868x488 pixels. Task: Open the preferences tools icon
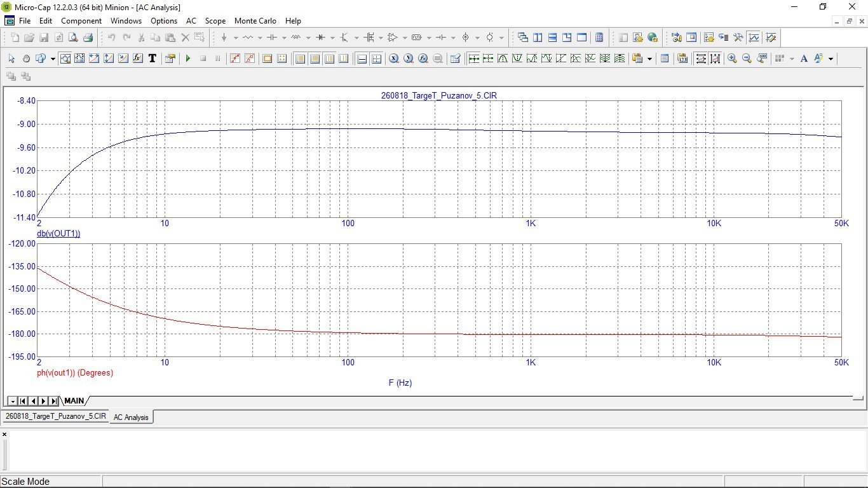(x=738, y=37)
